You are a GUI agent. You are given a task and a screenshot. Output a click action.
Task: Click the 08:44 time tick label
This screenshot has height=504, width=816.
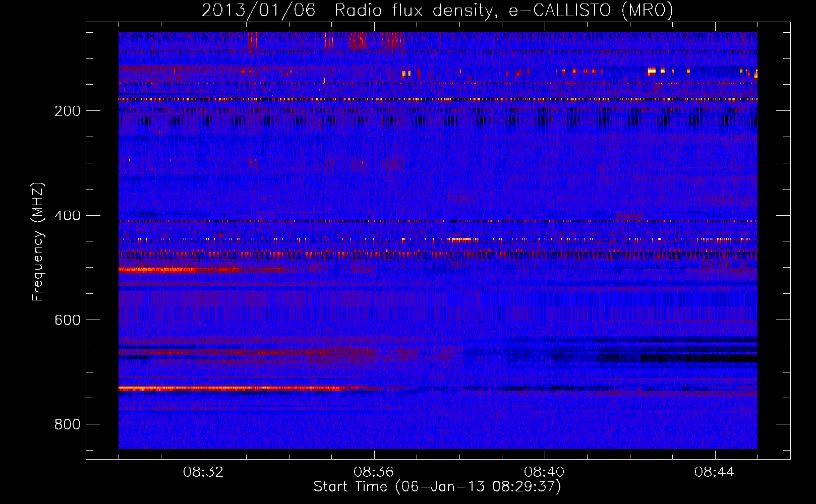(x=715, y=472)
